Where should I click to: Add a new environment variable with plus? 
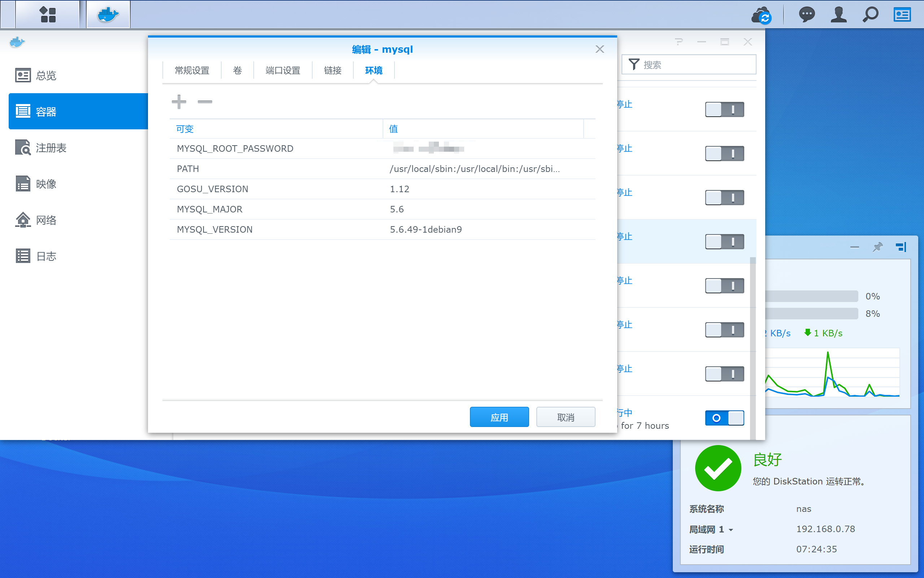(179, 102)
